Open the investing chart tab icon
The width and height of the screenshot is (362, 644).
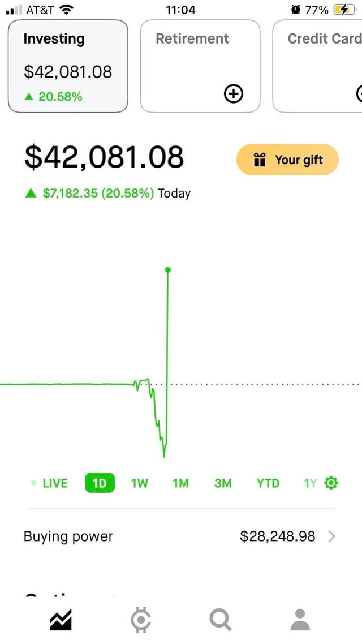click(x=61, y=620)
